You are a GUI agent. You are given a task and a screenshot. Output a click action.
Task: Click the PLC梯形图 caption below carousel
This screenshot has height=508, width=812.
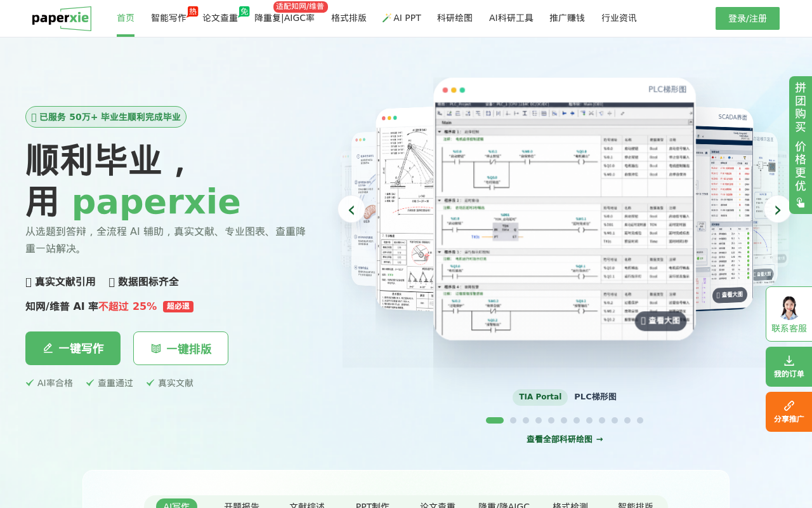595,397
